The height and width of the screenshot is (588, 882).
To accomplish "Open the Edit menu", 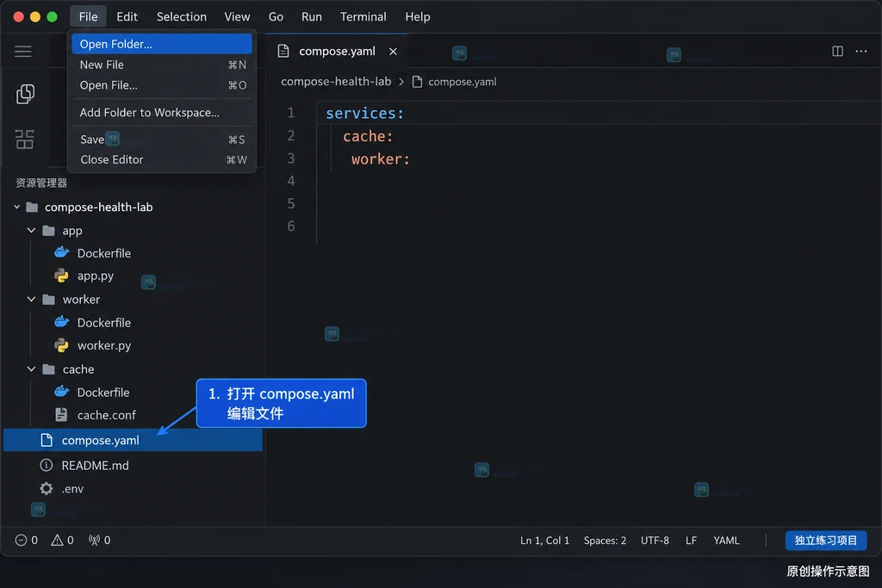I will click(127, 17).
